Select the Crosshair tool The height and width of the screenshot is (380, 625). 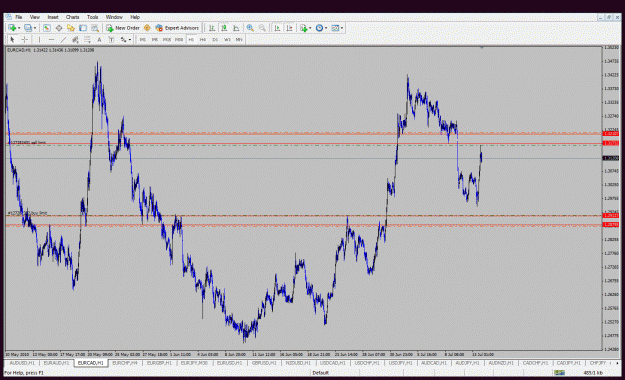tap(24, 39)
